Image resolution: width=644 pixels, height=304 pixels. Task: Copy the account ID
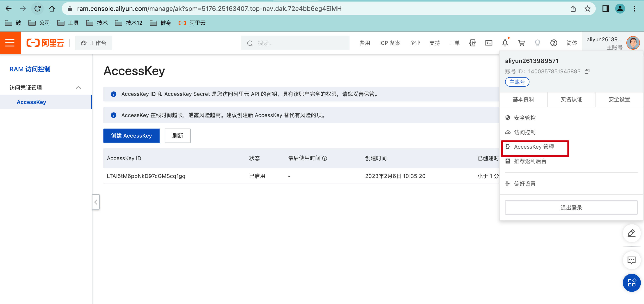click(x=587, y=71)
